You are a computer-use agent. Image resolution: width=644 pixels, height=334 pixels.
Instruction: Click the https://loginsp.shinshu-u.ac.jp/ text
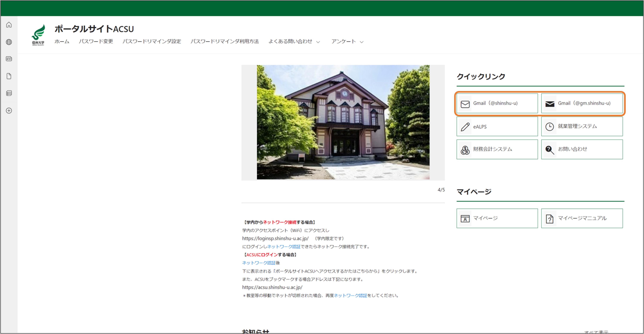click(275, 238)
